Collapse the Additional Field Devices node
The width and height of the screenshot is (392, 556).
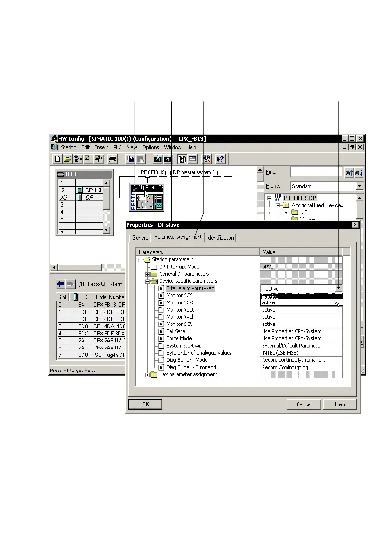(278, 205)
